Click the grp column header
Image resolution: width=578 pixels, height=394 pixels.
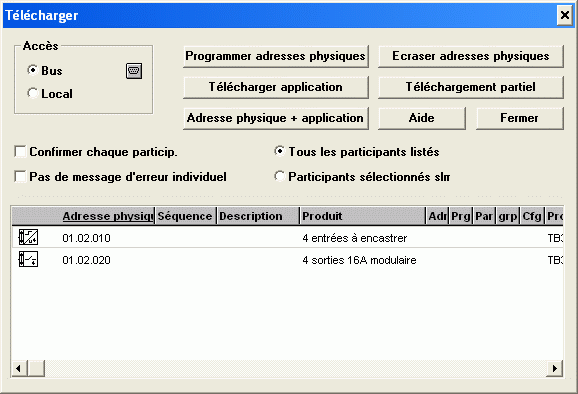click(508, 216)
